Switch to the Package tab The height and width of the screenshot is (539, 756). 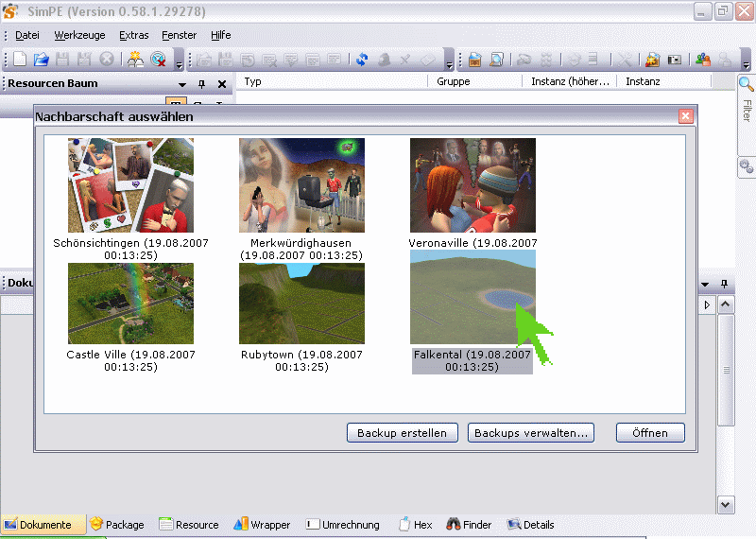coord(117,525)
